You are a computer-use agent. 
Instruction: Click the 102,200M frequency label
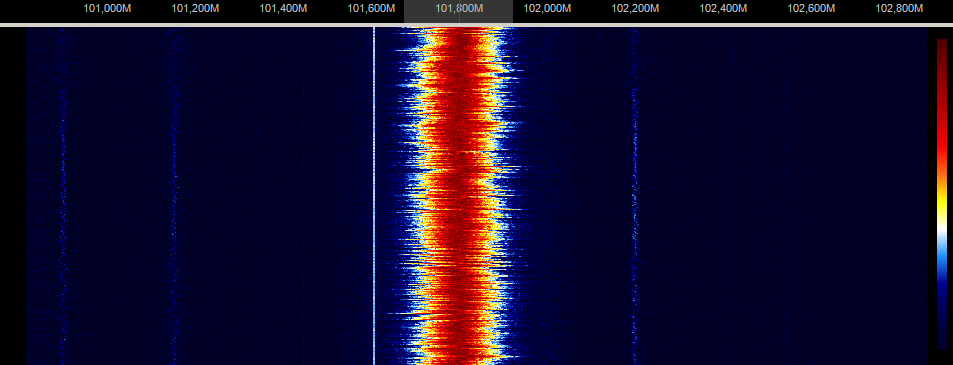coord(636,9)
